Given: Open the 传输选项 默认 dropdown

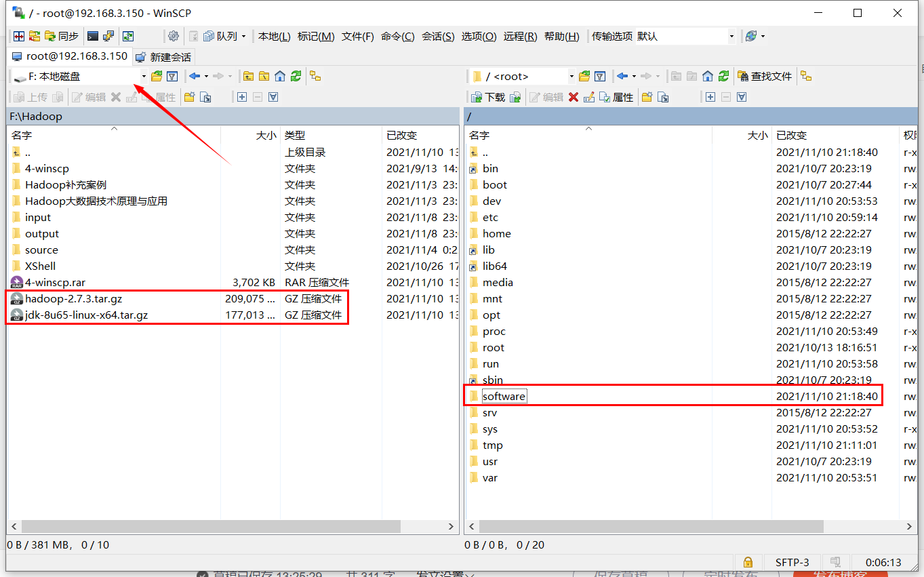Looking at the screenshot, I should click(731, 36).
